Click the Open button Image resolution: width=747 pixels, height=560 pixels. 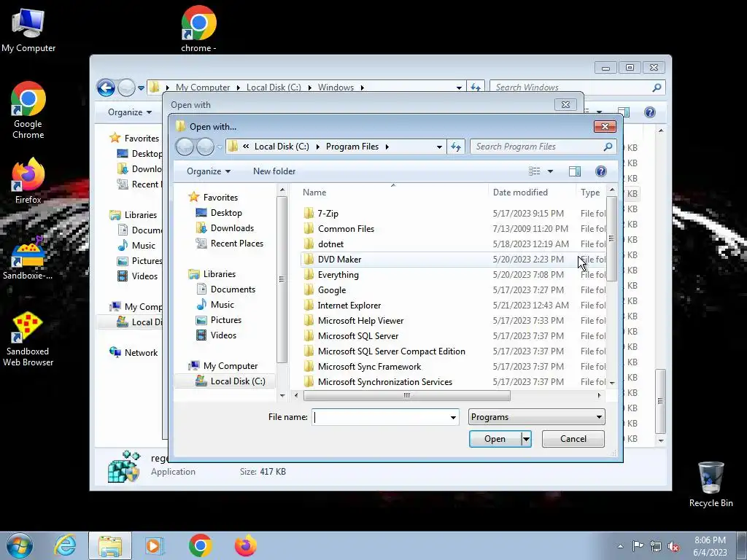(495, 439)
